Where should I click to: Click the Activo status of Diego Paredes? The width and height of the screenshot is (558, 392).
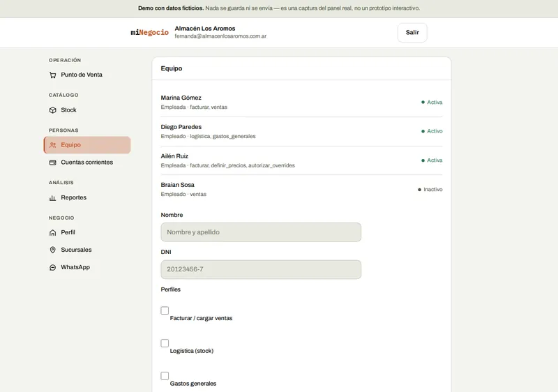click(x=432, y=131)
